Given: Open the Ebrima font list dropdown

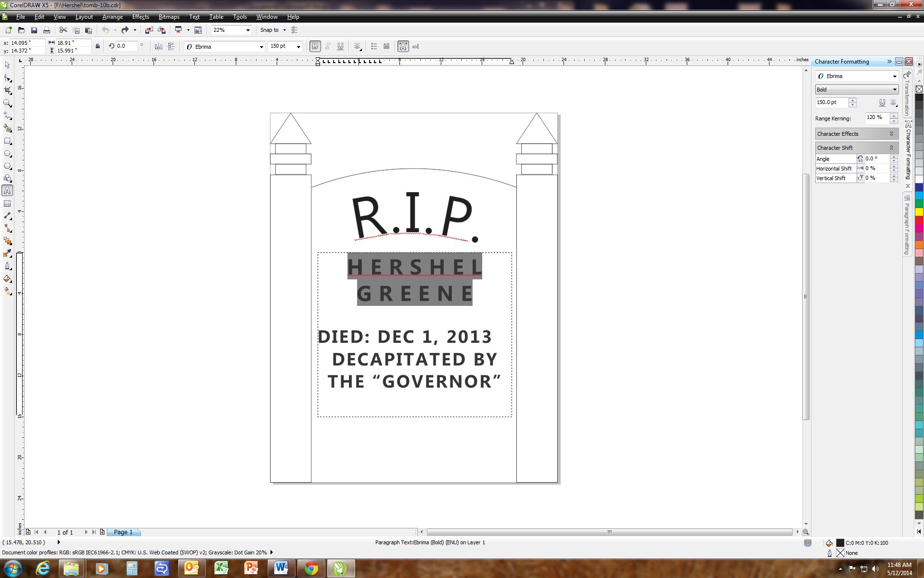Looking at the screenshot, I should pos(261,46).
